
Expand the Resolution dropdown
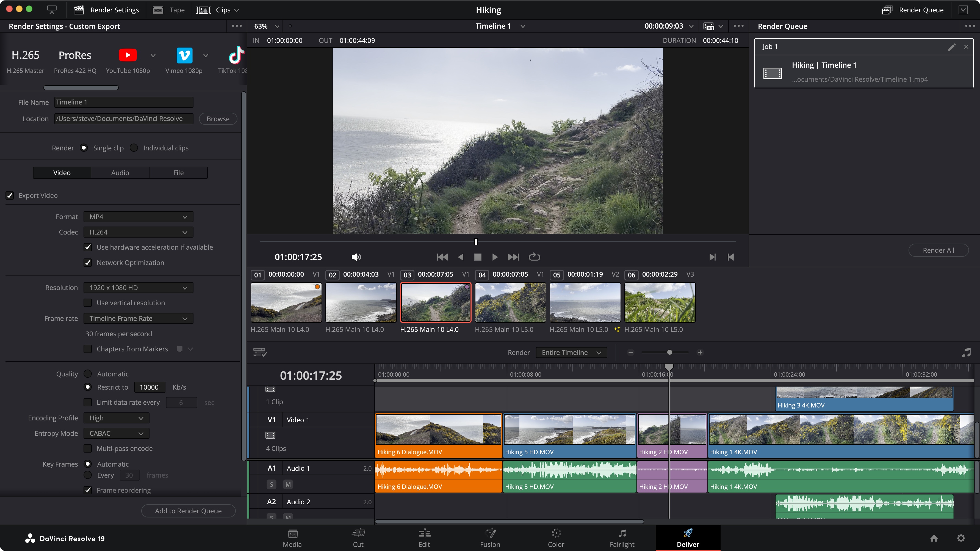coord(139,288)
